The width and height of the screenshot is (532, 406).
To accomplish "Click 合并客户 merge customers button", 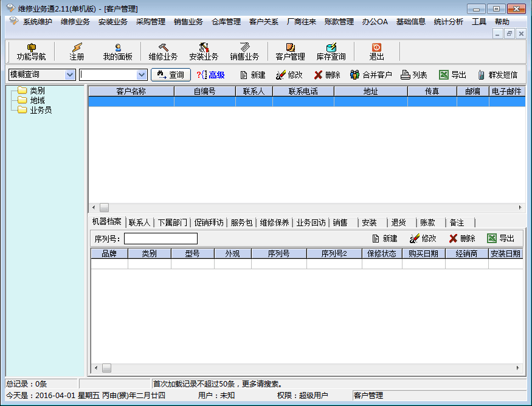I will pyautogui.click(x=371, y=75).
